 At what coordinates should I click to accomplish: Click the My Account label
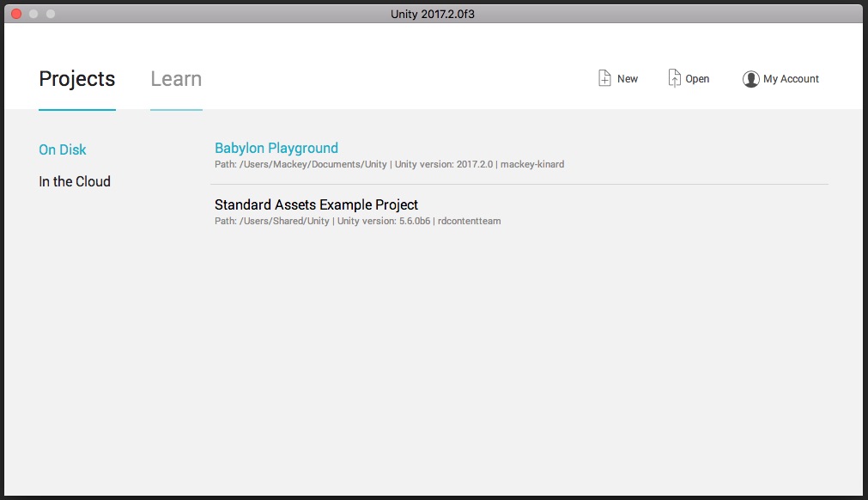tap(791, 79)
